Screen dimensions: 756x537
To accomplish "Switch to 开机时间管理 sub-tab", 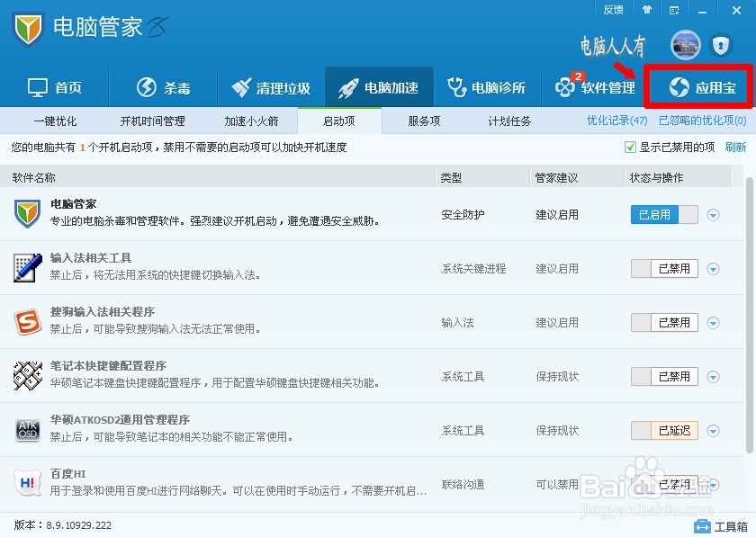I will [152, 121].
